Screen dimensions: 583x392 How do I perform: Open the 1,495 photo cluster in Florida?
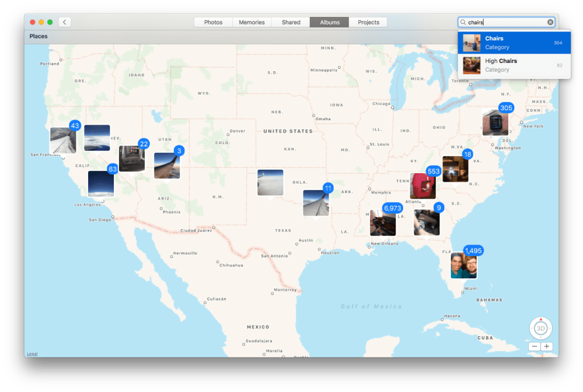(464, 265)
